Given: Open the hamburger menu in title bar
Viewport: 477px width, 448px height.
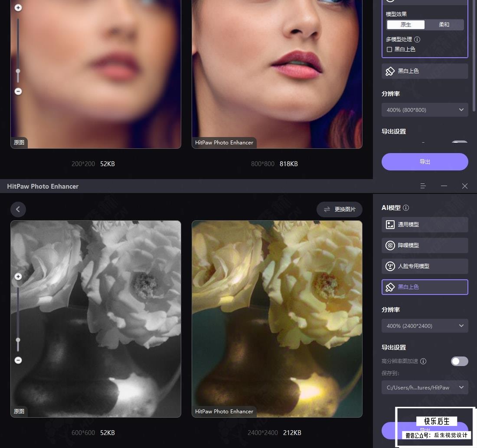Looking at the screenshot, I should pyautogui.click(x=423, y=186).
